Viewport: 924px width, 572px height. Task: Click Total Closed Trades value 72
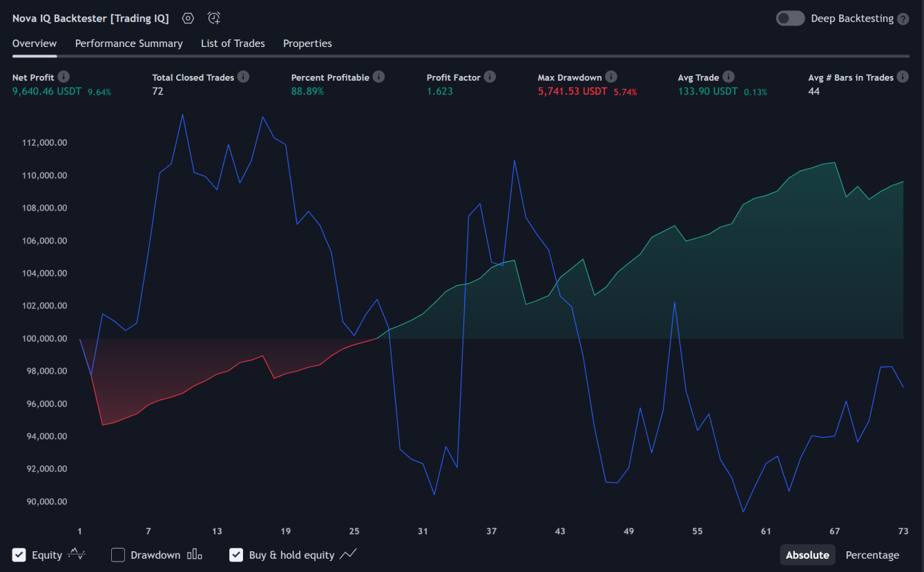pos(157,91)
